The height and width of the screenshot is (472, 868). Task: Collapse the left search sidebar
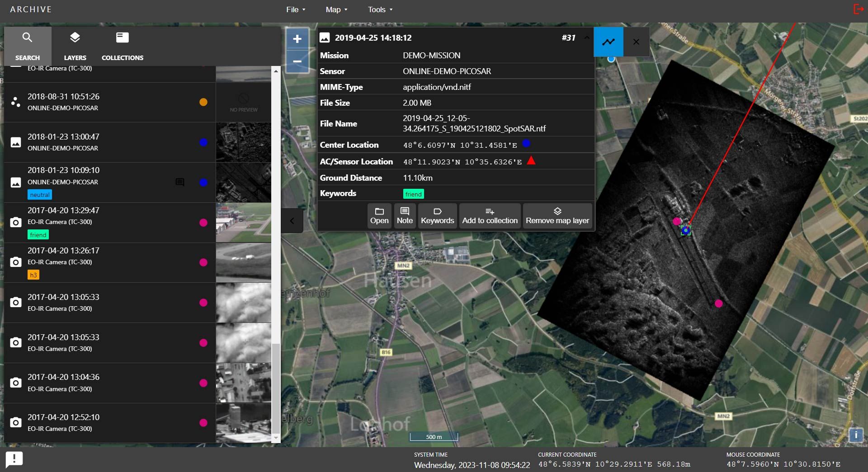292,221
